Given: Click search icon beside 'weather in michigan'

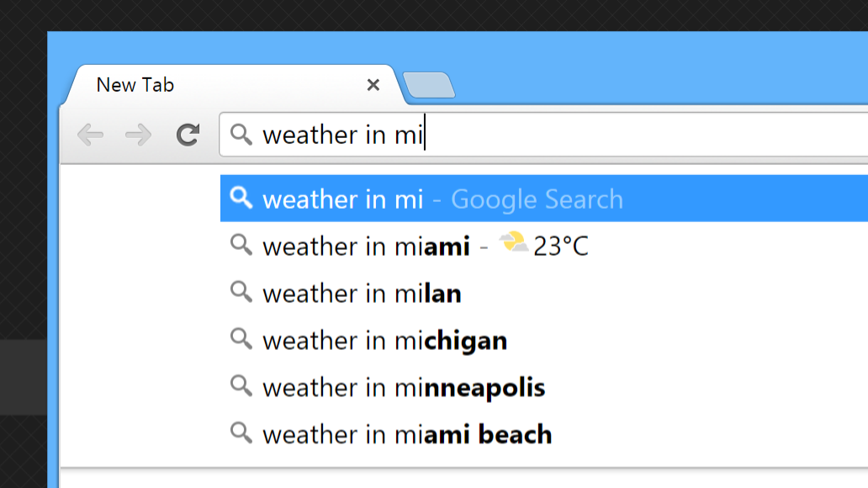Looking at the screenshot, I should 241,339.
